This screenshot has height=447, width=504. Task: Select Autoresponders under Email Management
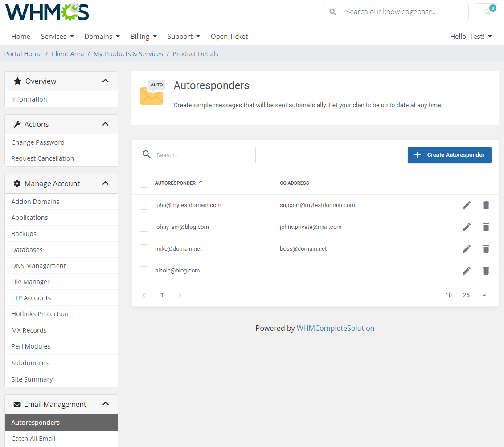36,422
